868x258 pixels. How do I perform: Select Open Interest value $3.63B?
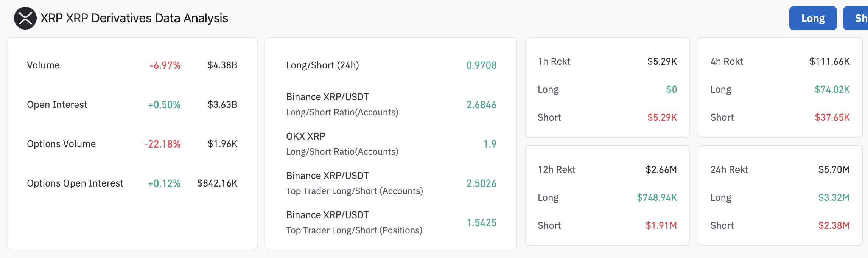pos(222,105)
